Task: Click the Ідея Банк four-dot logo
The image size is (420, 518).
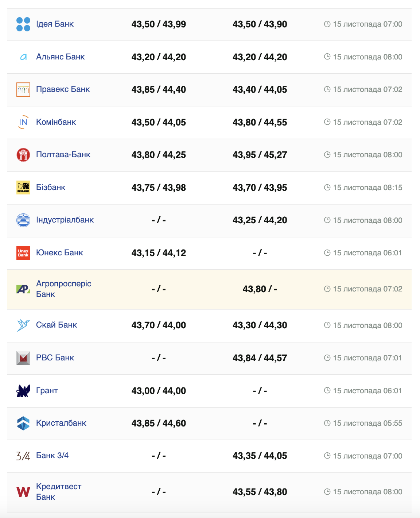Action: 23,24
